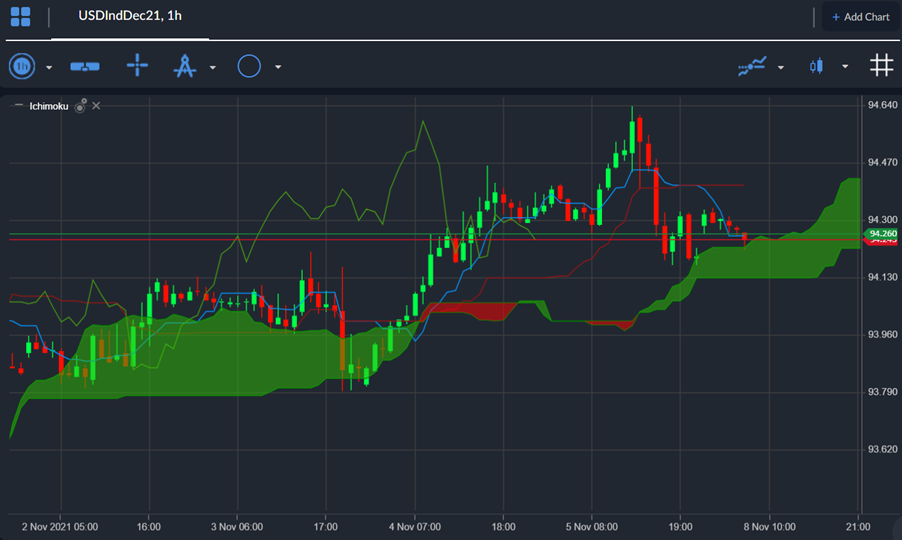Click the 3 Nov 06:00 time label

[x=237, y=527]
